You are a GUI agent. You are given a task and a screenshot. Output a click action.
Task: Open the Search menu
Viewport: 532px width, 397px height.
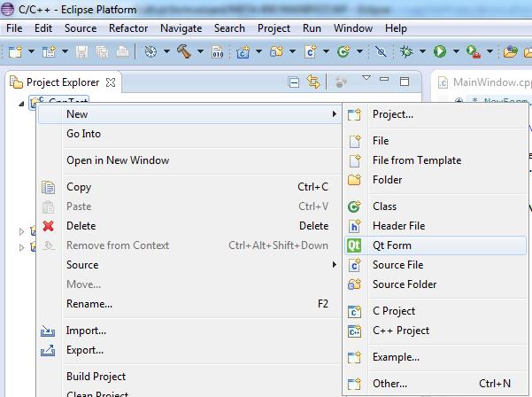(229, 28)
